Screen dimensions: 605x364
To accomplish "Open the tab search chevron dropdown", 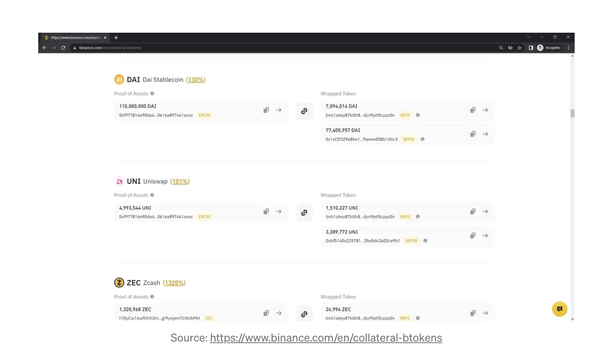I will coord(528,37).
